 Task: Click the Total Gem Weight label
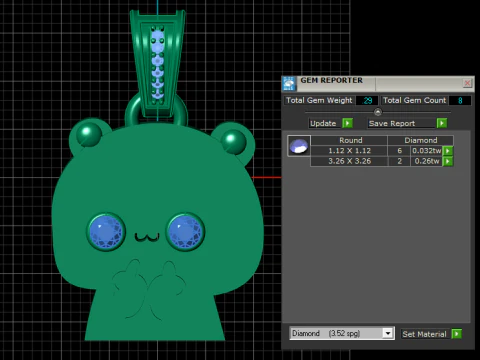point(319,100)
